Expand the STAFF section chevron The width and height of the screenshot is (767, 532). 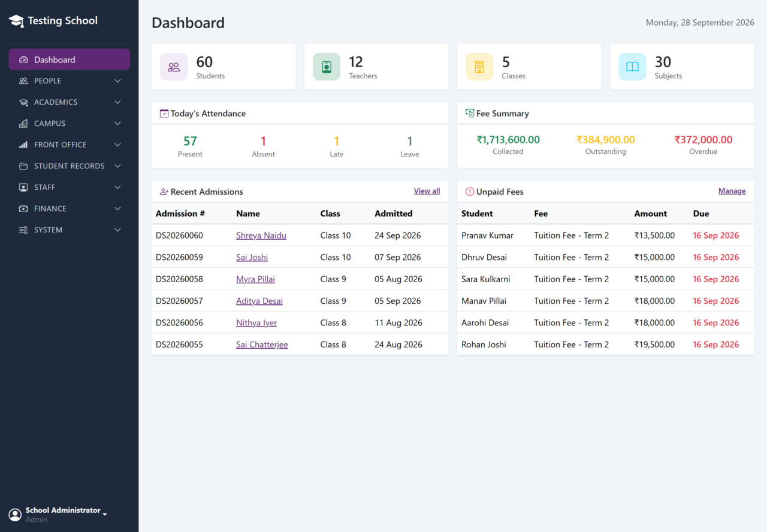[x=117, y=188]
